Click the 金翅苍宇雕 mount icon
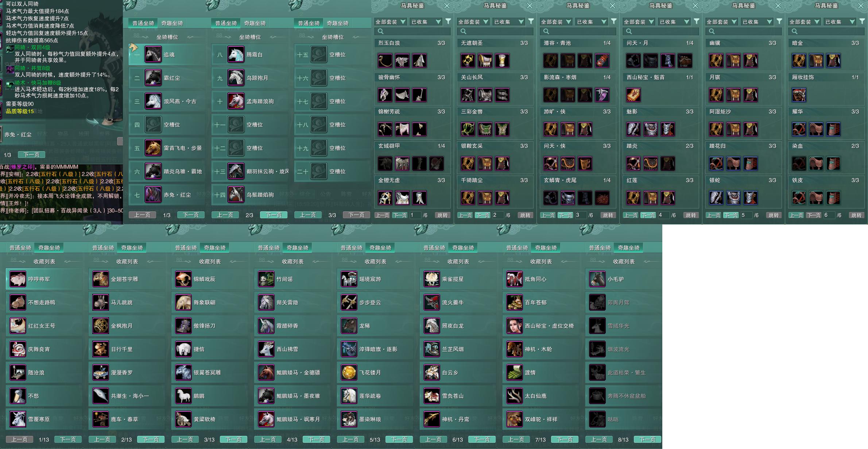 tap(101, 279)
